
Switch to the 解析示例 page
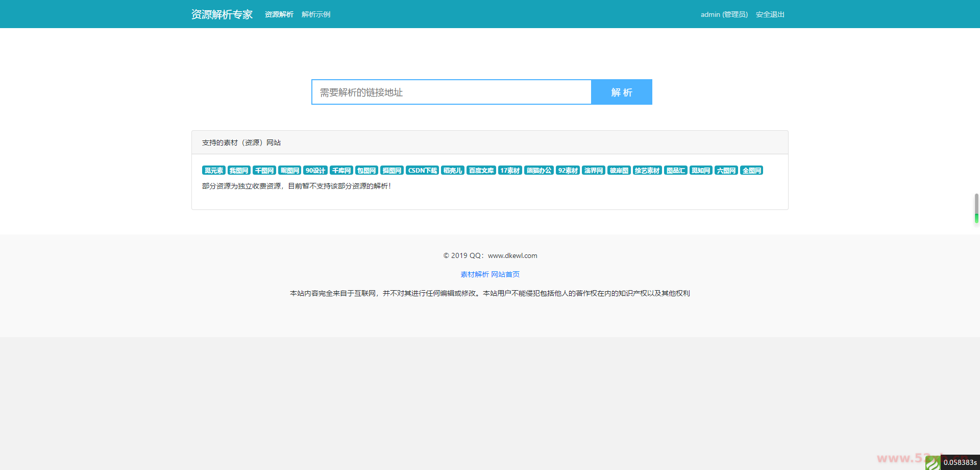(315, 14)
